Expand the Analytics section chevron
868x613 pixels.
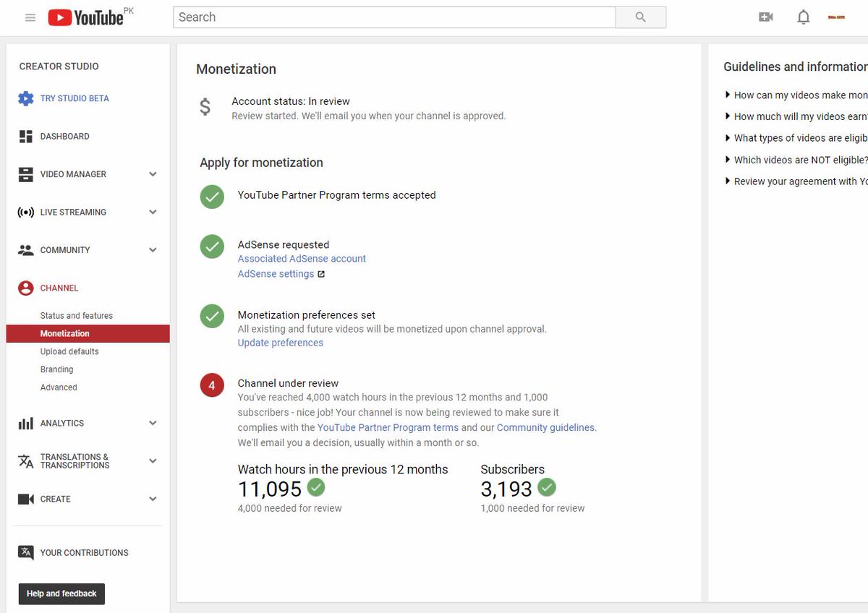pyautogui.click(x=153, y=424)
